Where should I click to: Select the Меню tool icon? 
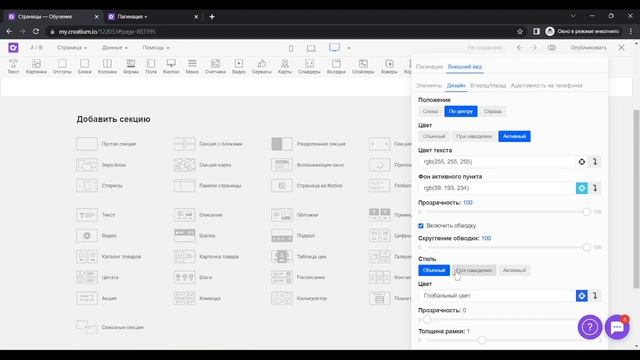coord(192,66)
